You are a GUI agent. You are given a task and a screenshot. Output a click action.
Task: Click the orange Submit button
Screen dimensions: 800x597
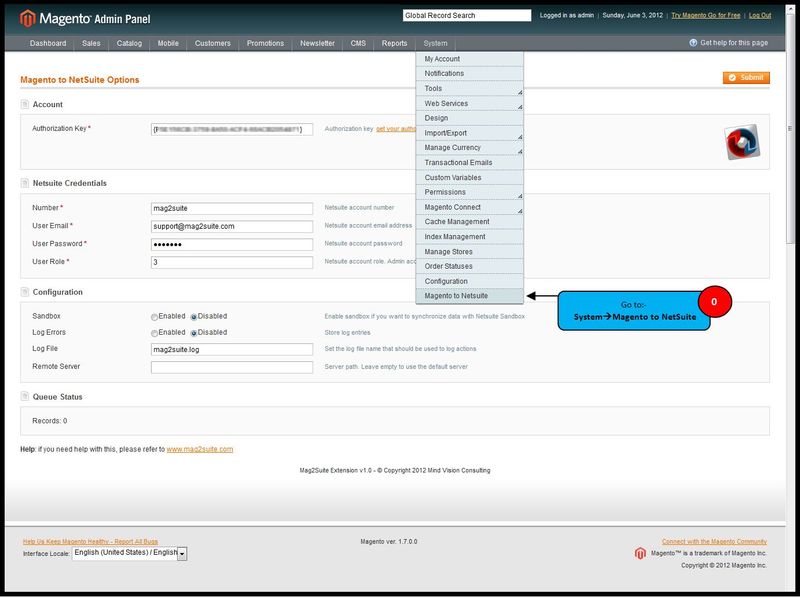click(x=746, y=78)
